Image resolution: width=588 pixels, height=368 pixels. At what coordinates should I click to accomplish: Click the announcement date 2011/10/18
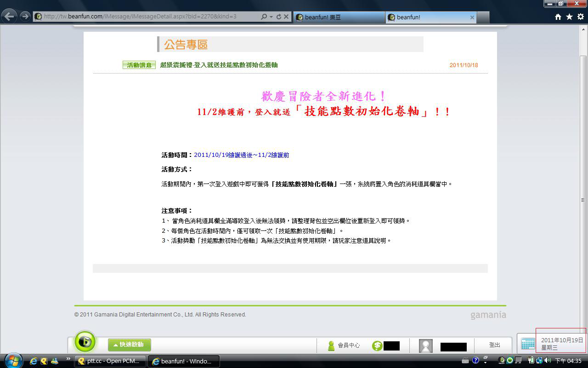click(464, 65)
